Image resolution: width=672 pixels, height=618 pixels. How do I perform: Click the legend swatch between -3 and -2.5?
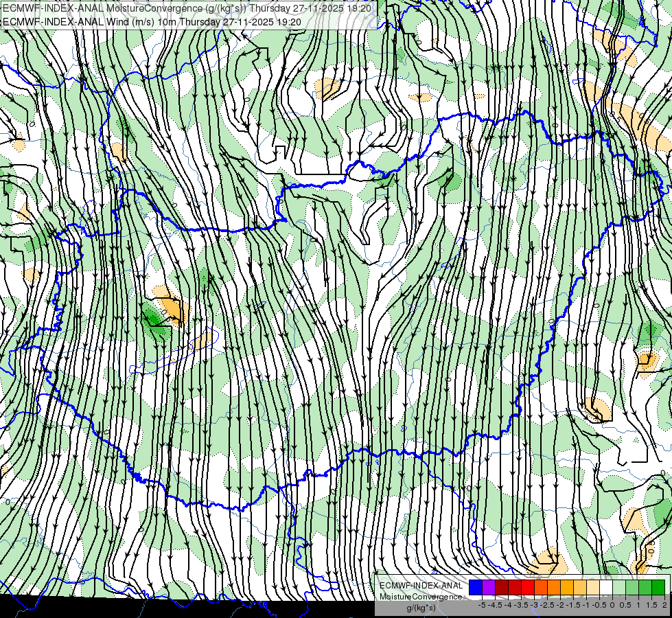(541, 588)
